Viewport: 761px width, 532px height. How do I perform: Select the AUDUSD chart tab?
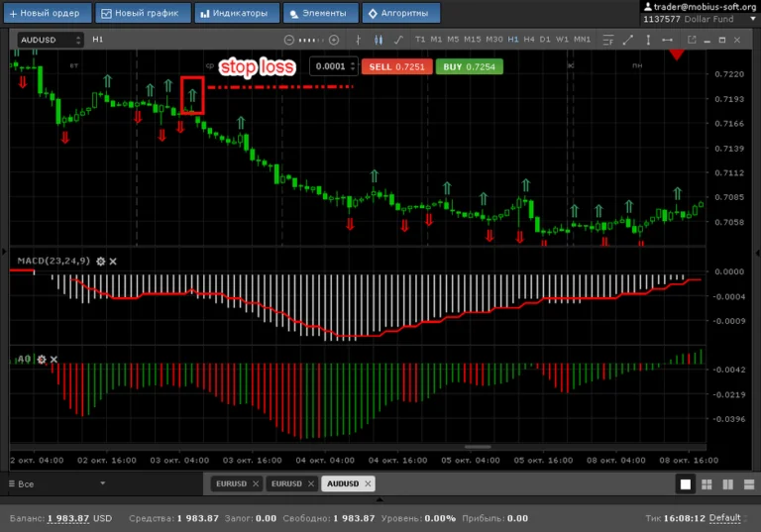coord(343,483)
